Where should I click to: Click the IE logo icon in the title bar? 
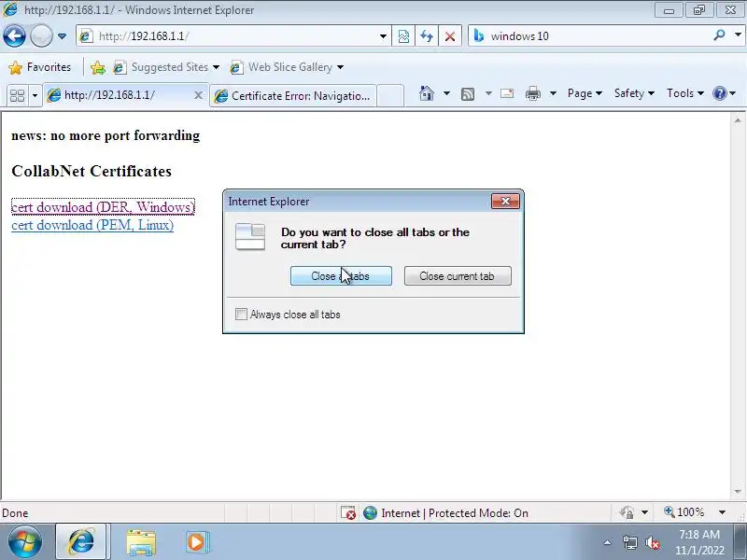click(9, 9)
